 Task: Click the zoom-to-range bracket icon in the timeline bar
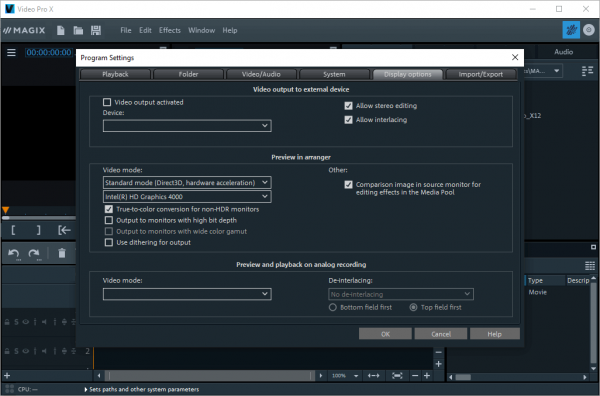click(397, 376)
